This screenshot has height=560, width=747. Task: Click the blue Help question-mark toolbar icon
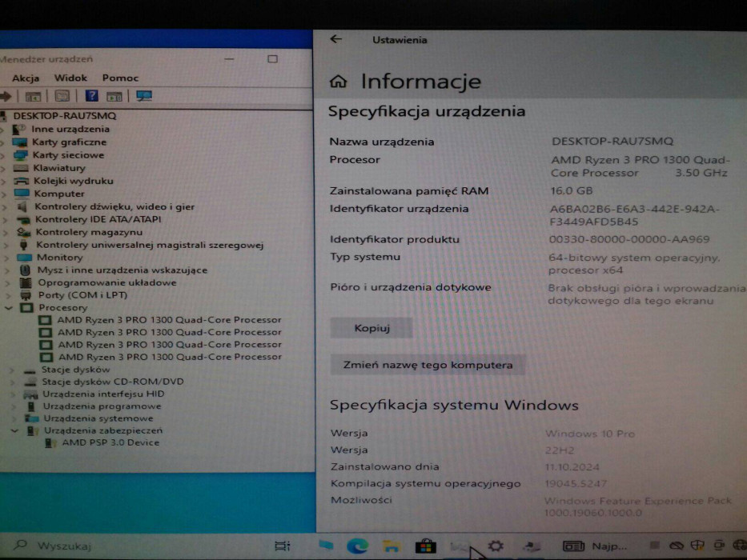point(91,96)
